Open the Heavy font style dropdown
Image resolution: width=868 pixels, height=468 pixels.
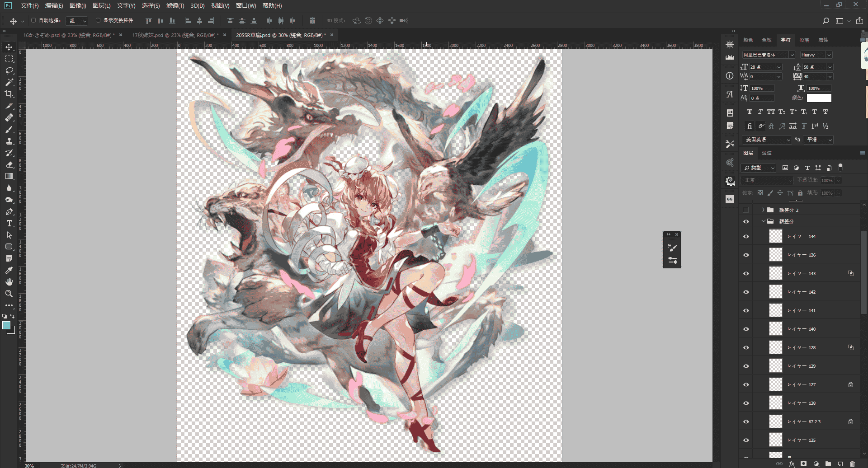click(829, 55)
